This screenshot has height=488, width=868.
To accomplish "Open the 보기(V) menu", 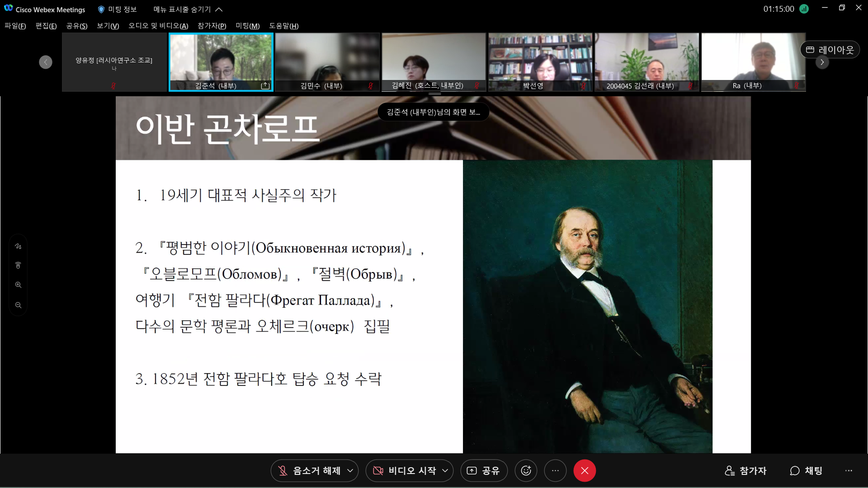I will (108, 26).
